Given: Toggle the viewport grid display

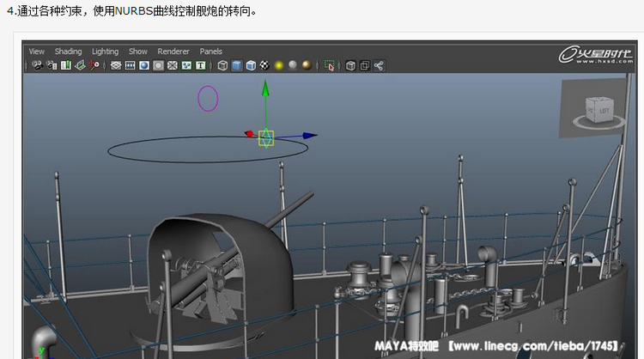Looking at the screenshot, I should click(x=116, y=65).
